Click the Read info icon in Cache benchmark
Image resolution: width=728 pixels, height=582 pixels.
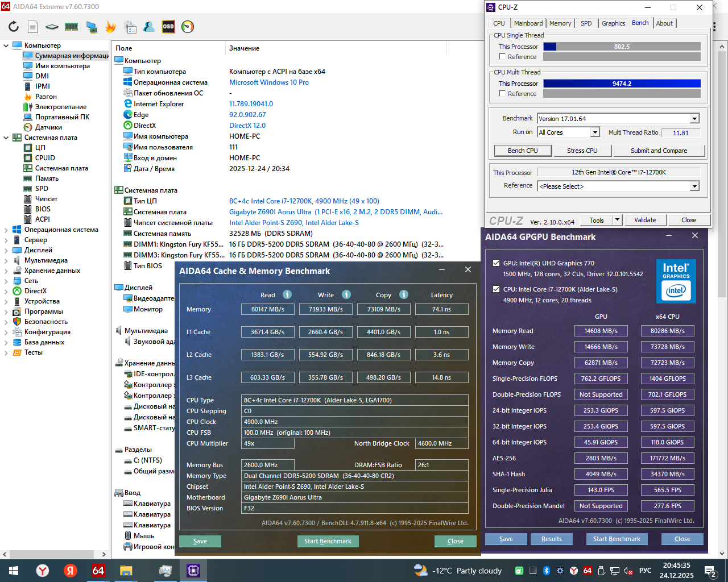tap(287, 294)
